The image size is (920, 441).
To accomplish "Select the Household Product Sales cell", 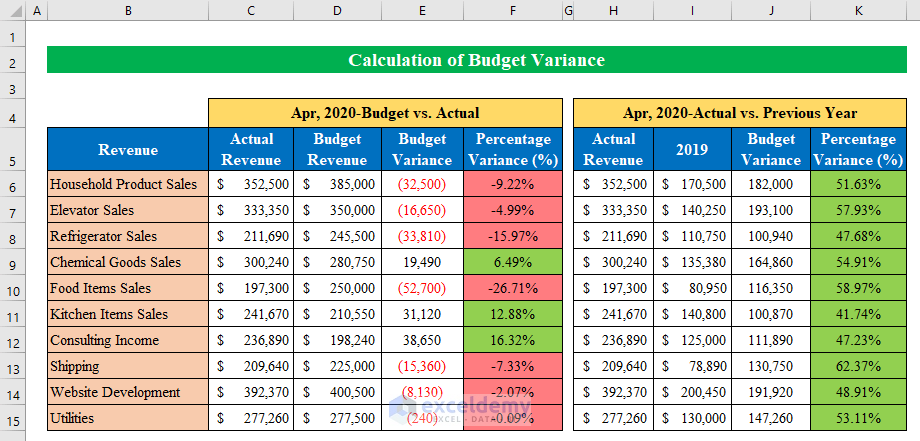I will click(128, 184).
